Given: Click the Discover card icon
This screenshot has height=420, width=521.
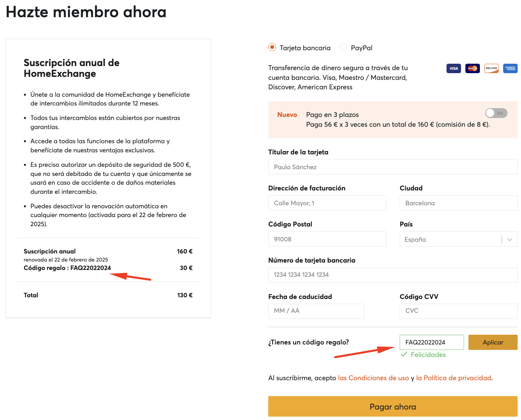Looking at the screenshot, I should tap(491, 68).
